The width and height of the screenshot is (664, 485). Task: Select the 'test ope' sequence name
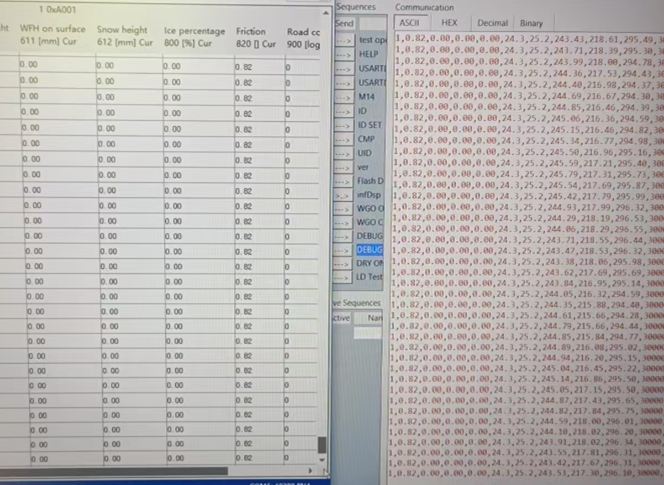coord(371,40)
